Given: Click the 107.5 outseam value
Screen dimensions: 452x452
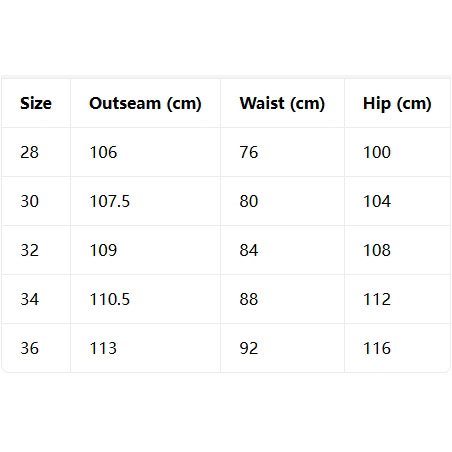Looking at the screenshot, I should pos(110,201).
